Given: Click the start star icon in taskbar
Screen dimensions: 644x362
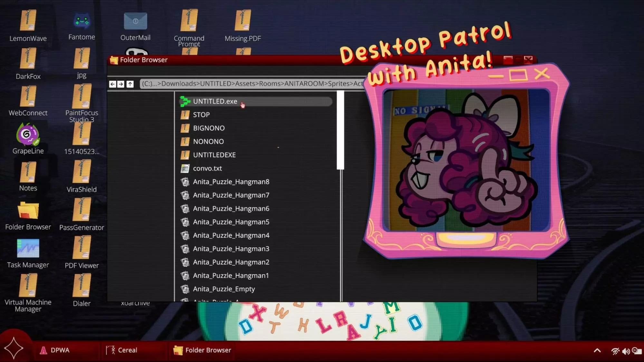Looking at the screenshot, I should click(x=14, y=348).
